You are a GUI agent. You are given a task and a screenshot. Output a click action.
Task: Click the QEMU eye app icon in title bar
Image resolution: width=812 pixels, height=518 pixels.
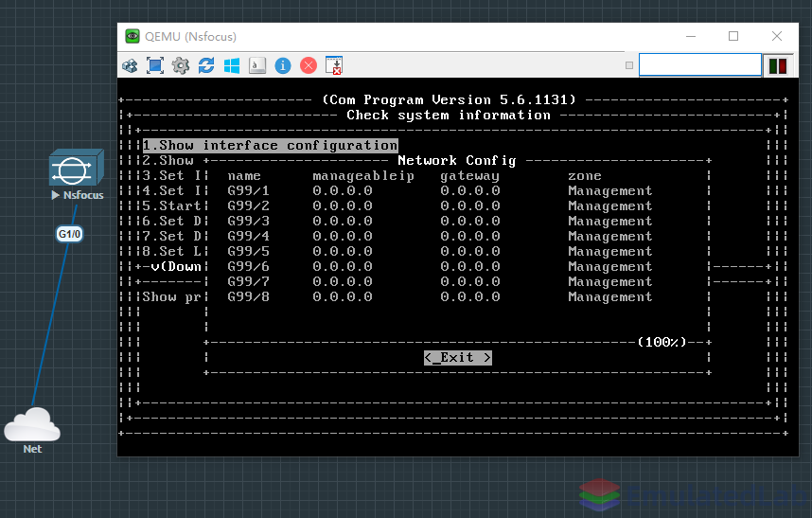click(132, 36)
